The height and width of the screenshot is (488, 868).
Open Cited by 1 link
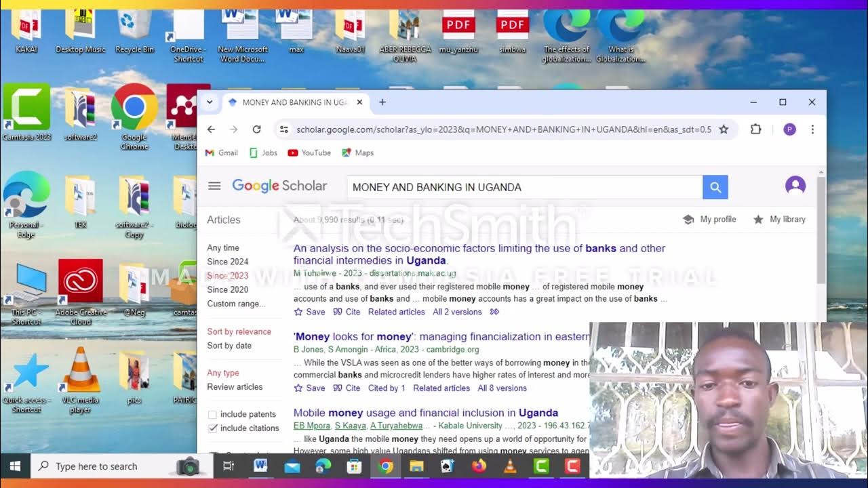[x=387, y=388]
